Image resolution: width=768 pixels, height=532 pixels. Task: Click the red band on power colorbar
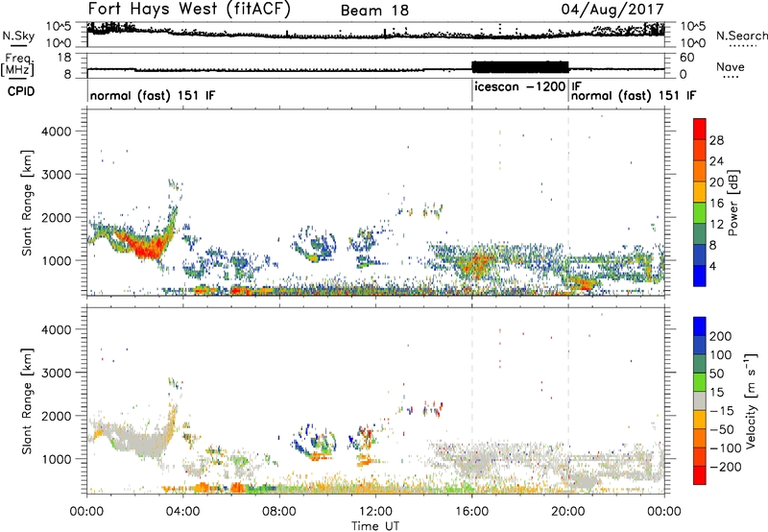pos(700,130)
